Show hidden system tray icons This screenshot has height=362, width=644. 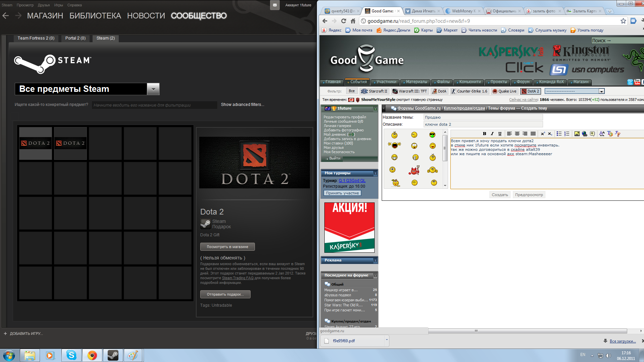(x=592, y=355)
